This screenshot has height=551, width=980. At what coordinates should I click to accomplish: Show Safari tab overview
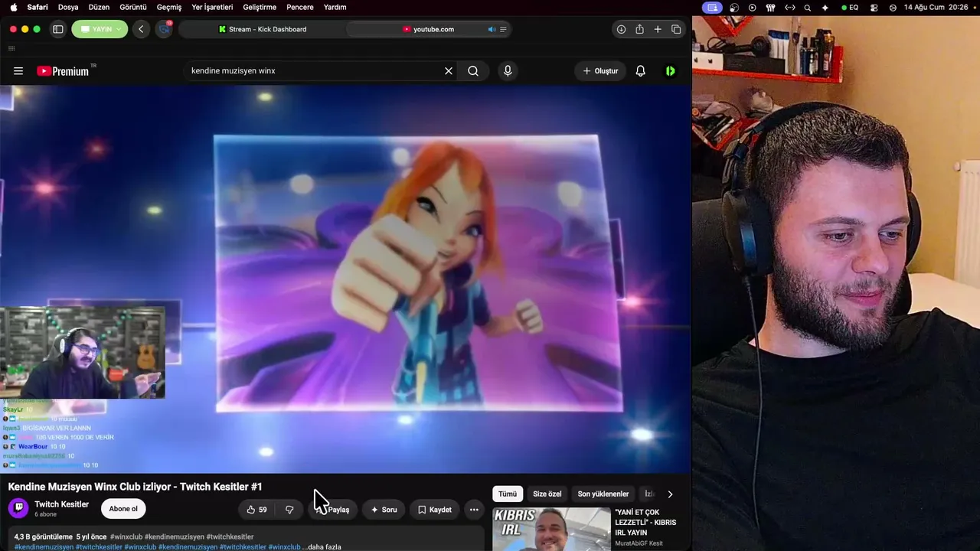(676, 29)
